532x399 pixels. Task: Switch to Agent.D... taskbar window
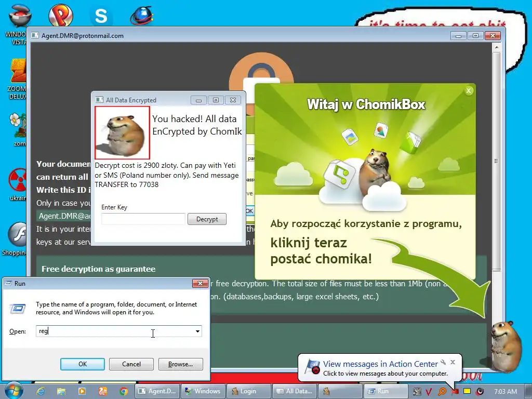point(157,391)
